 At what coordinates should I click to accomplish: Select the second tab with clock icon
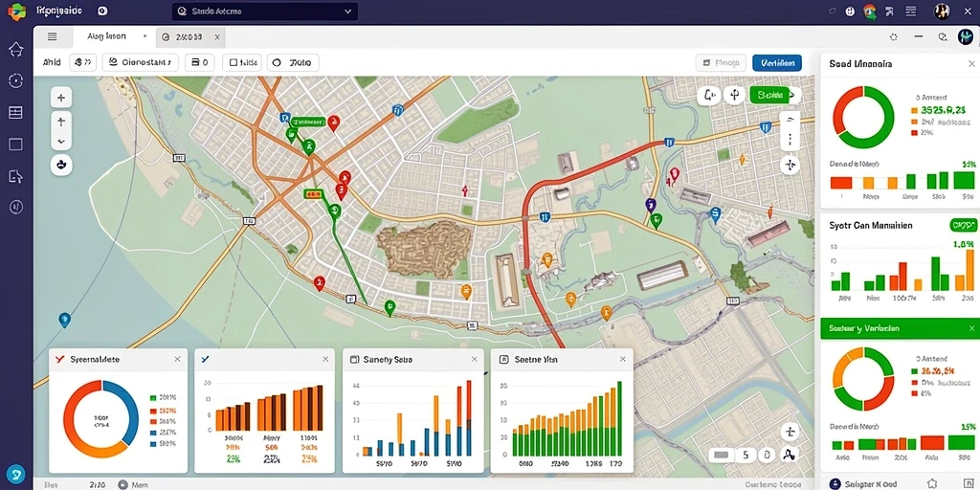point(190,37)
